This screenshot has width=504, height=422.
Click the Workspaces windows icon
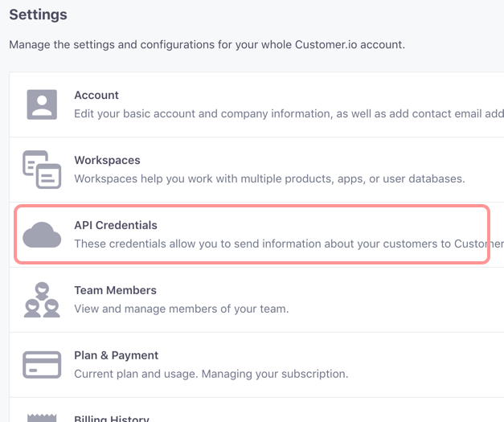click(42, 170)
